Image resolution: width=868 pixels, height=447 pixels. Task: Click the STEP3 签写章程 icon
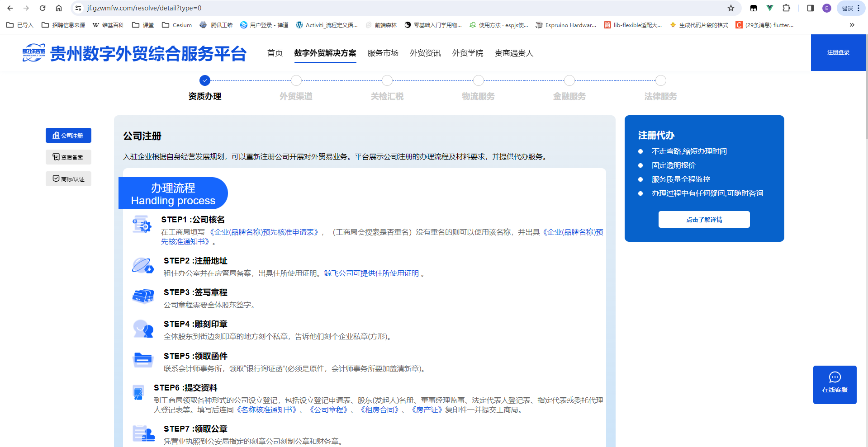tap(143, 296)
